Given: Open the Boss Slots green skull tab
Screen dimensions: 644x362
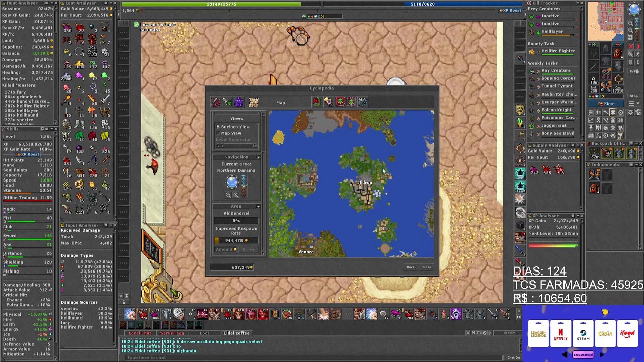Looking at the screenshot, I should 351,102.
